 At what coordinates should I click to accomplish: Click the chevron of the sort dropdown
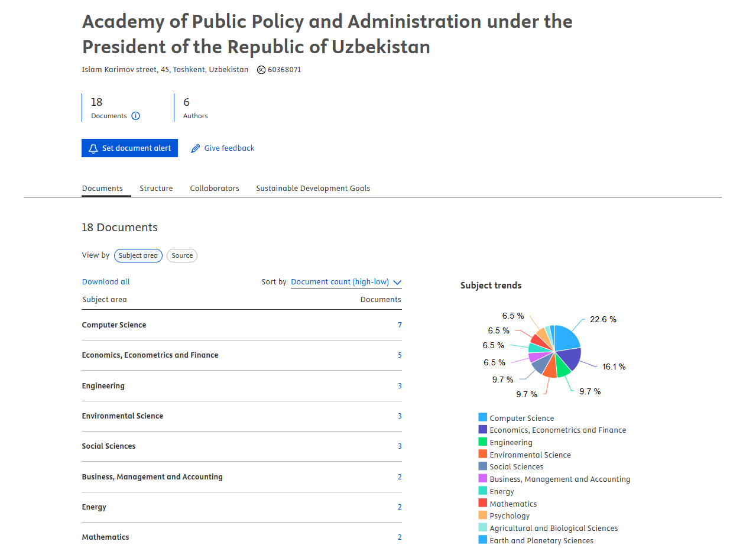point(397,283)
